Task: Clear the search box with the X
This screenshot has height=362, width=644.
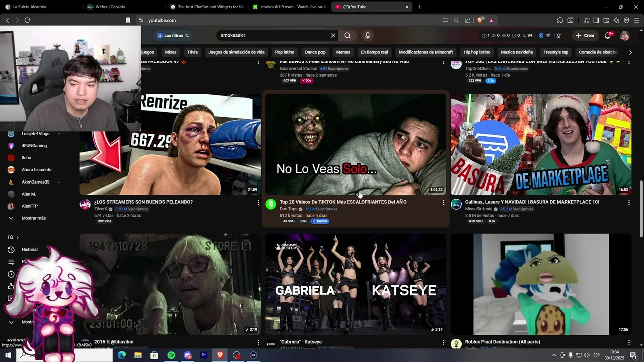Action: (x=333, y=35)
